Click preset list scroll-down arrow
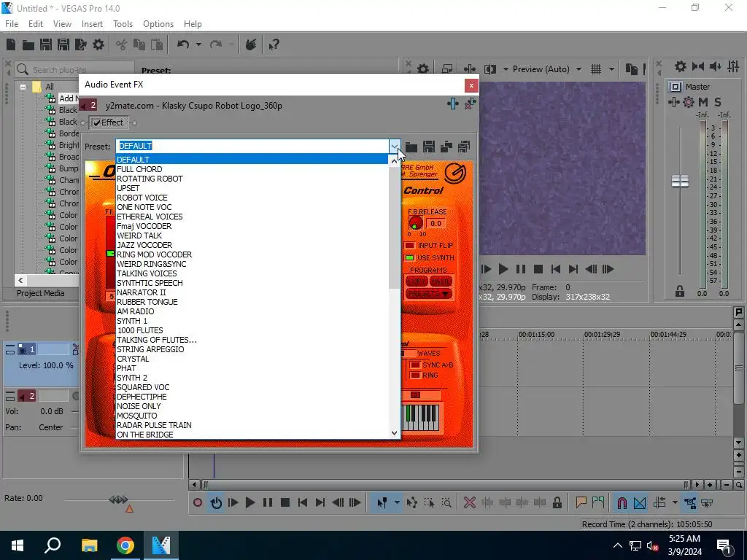 tap(394, 433)
